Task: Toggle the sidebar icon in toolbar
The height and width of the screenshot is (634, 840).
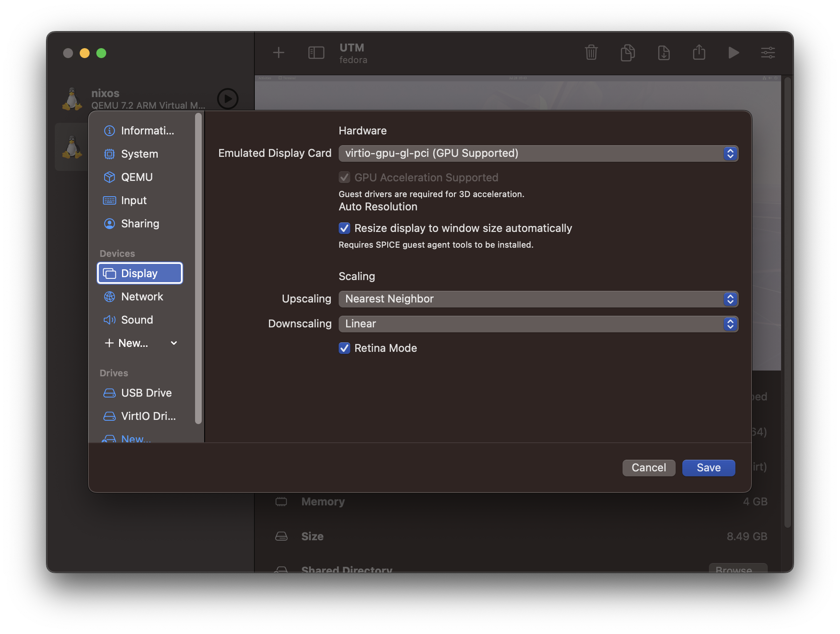Action: pos(316,53)
